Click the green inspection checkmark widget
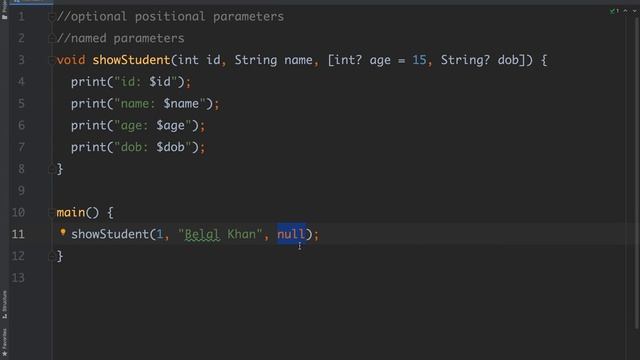The height and width of the screenshot is (360, 640). click(x=614, y=11)
